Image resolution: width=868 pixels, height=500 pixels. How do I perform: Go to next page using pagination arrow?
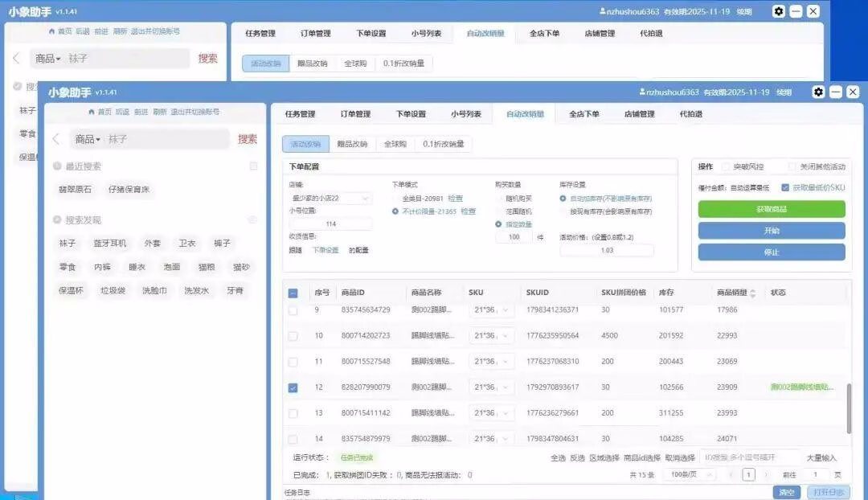click(765, 475)
